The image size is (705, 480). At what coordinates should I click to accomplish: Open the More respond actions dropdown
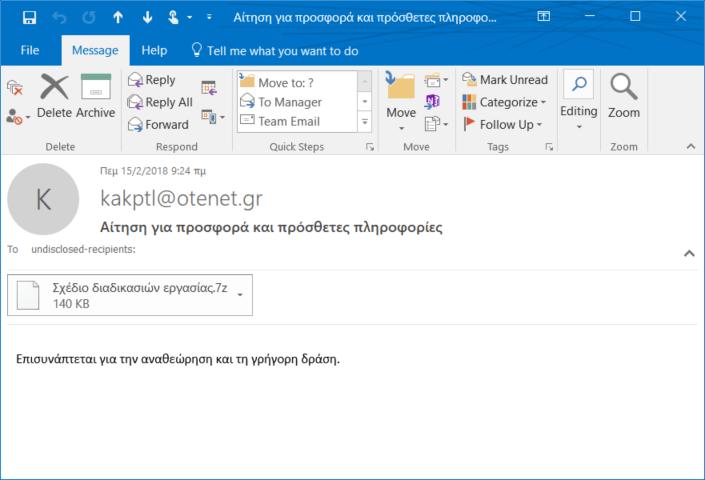(x=213, y=117)
